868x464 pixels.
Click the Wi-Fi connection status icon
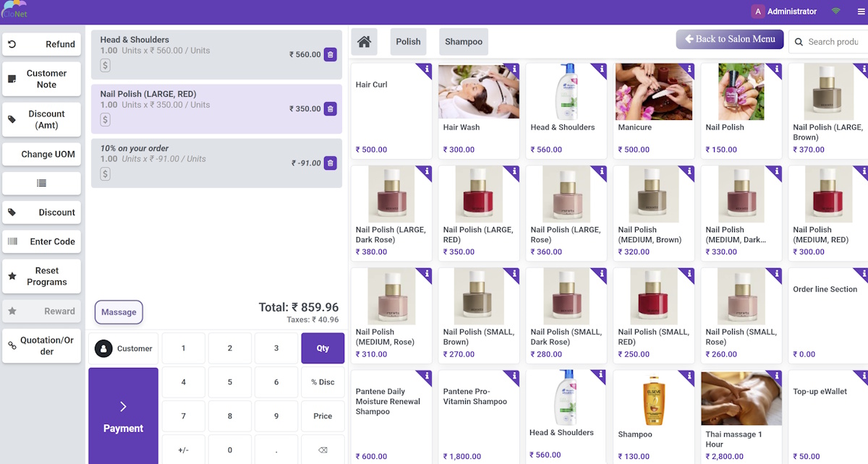pos(836,12)
